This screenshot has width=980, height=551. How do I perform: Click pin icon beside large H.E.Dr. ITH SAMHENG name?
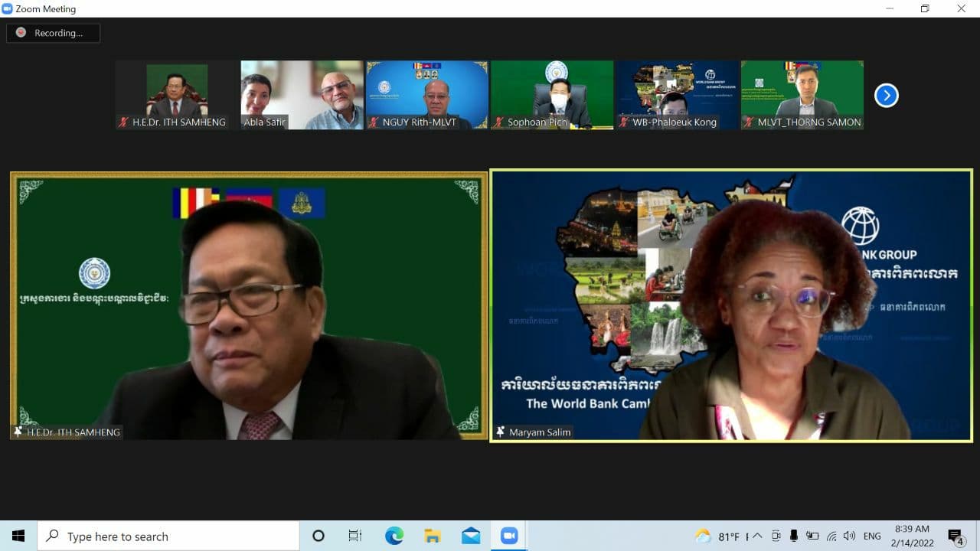[18, 432]
